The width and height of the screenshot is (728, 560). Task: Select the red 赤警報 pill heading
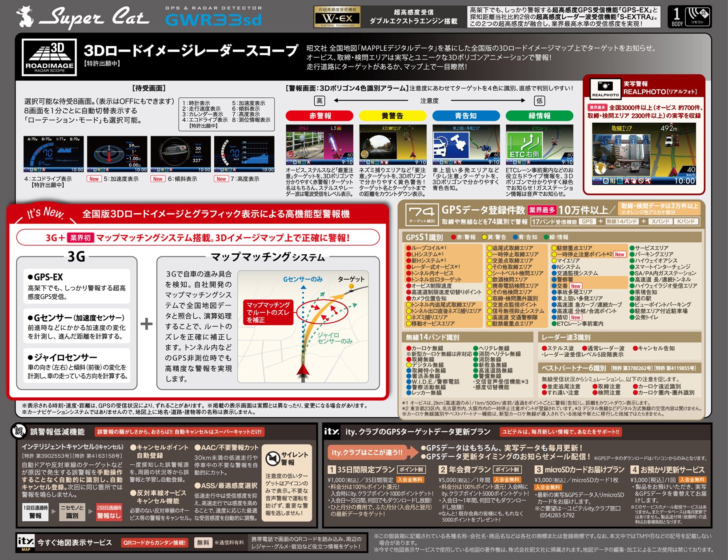pos(320,116)
